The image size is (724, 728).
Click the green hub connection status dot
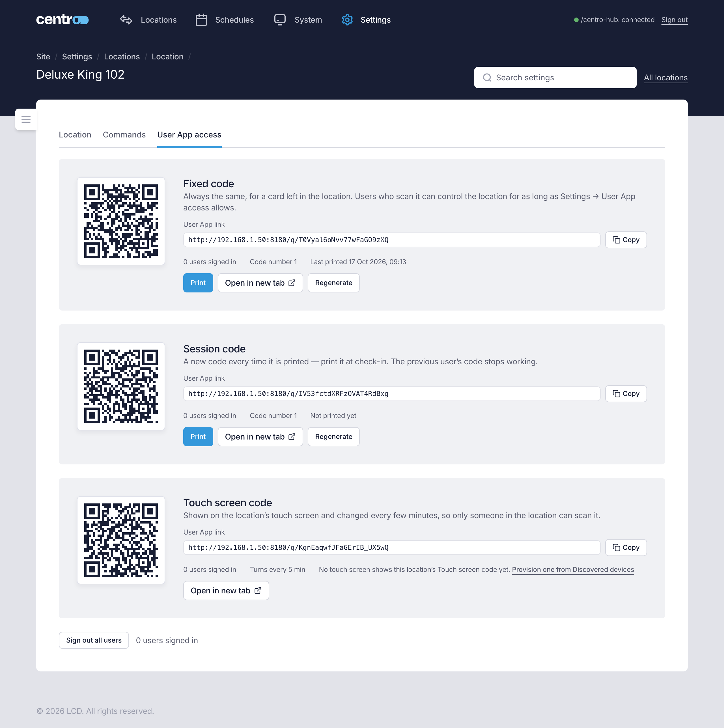576,20
